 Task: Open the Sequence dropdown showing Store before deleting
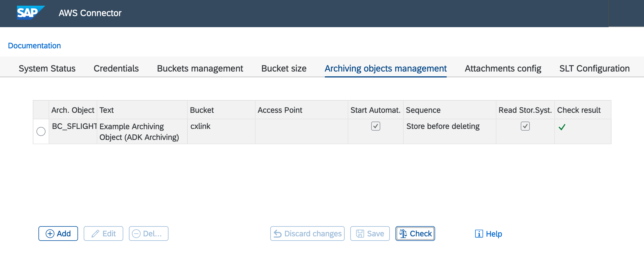(443, 126)
